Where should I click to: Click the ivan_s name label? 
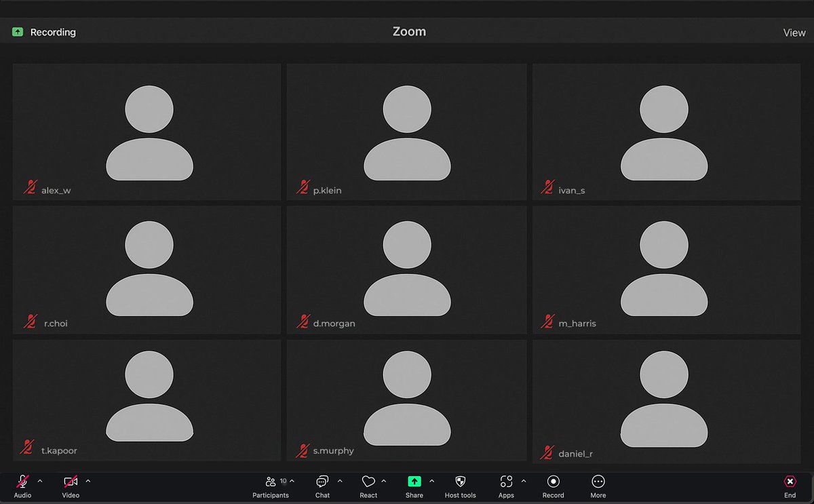point(572,191)
